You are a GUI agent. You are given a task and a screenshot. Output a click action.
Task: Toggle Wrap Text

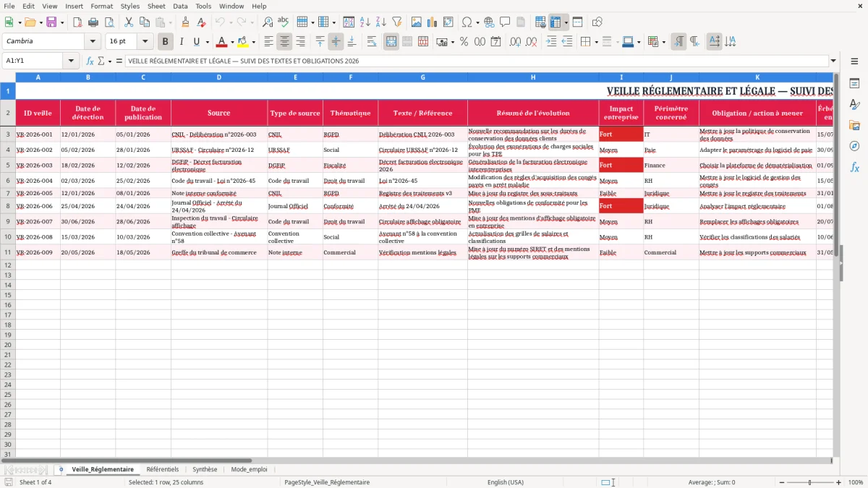tap(372, 42)
